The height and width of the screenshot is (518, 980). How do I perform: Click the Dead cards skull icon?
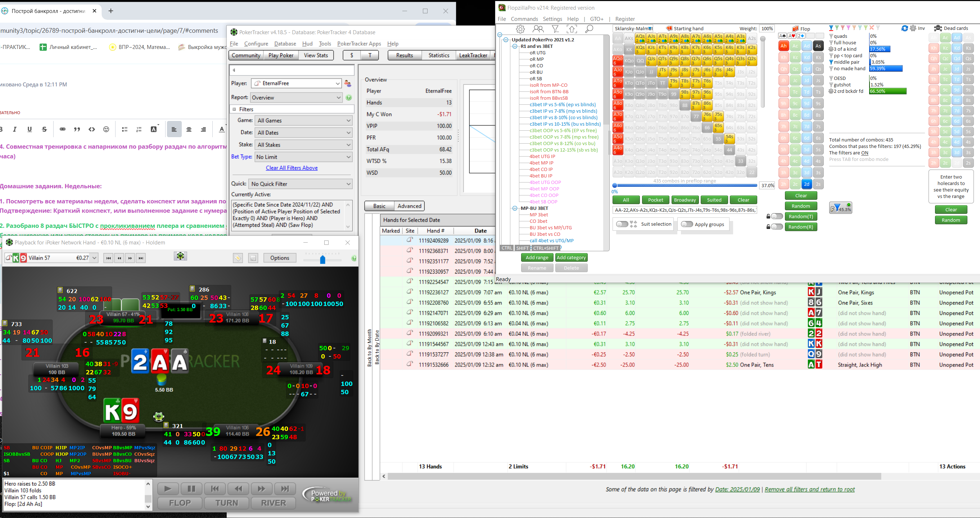[938, 28]
